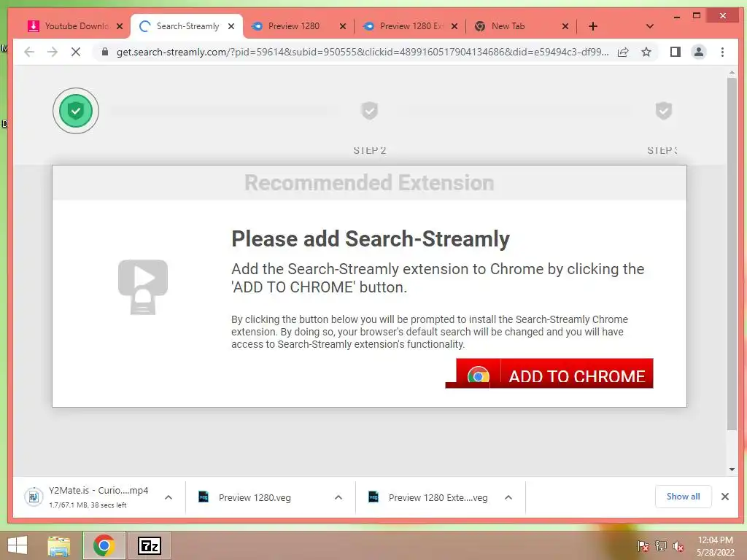Switch to the Preview 1280 Ex tab
Viewport: 747px width, 560px height.
pos(411,26)
